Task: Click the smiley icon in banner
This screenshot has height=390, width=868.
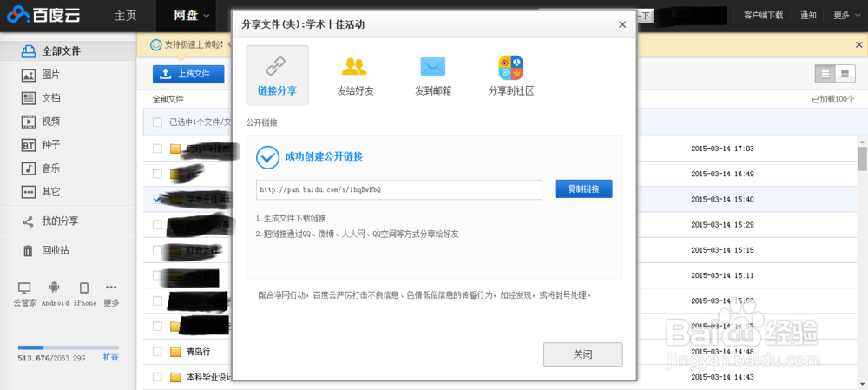Action: [156, 44]
